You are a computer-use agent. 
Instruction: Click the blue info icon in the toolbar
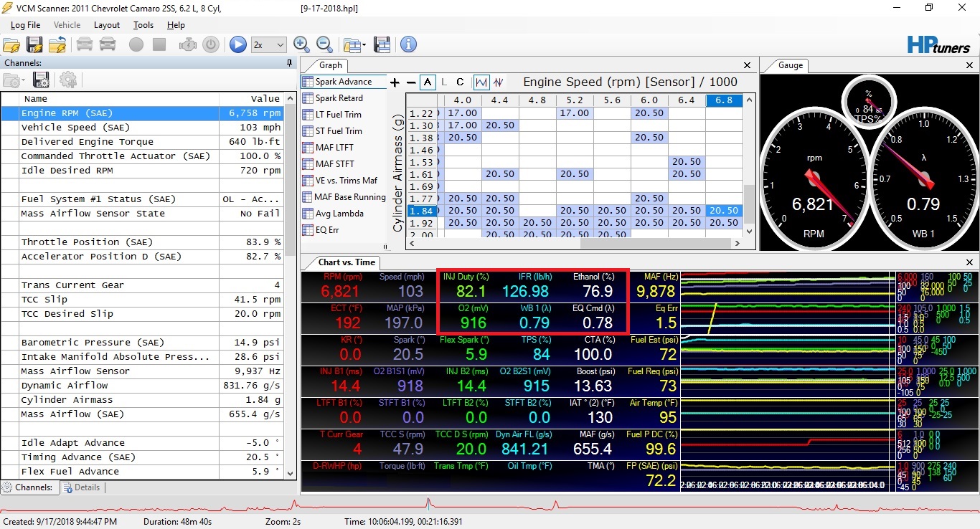[408, 44]
